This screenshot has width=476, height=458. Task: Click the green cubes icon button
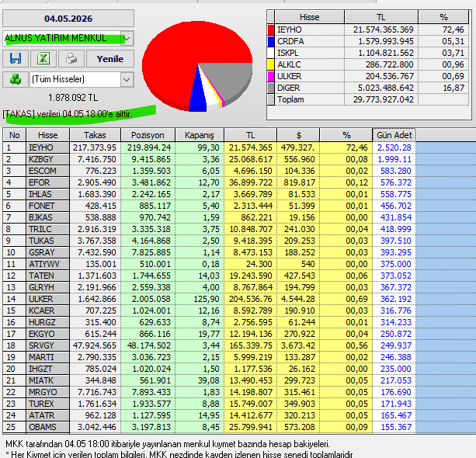16,79
